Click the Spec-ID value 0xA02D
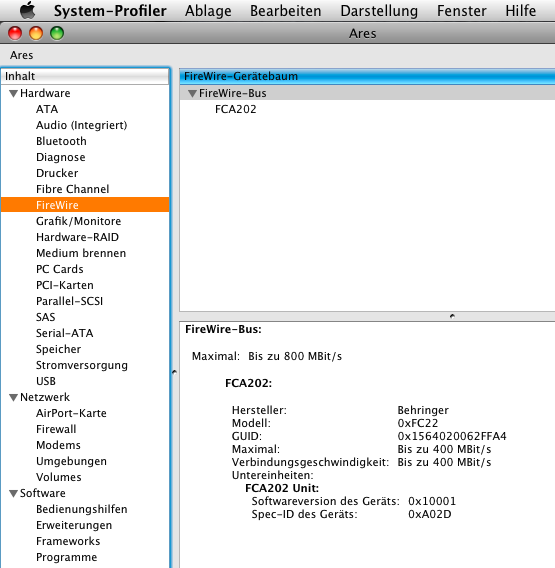Image resolution: width=555 pixels, height=568 pixels. (x=429, y=514)
